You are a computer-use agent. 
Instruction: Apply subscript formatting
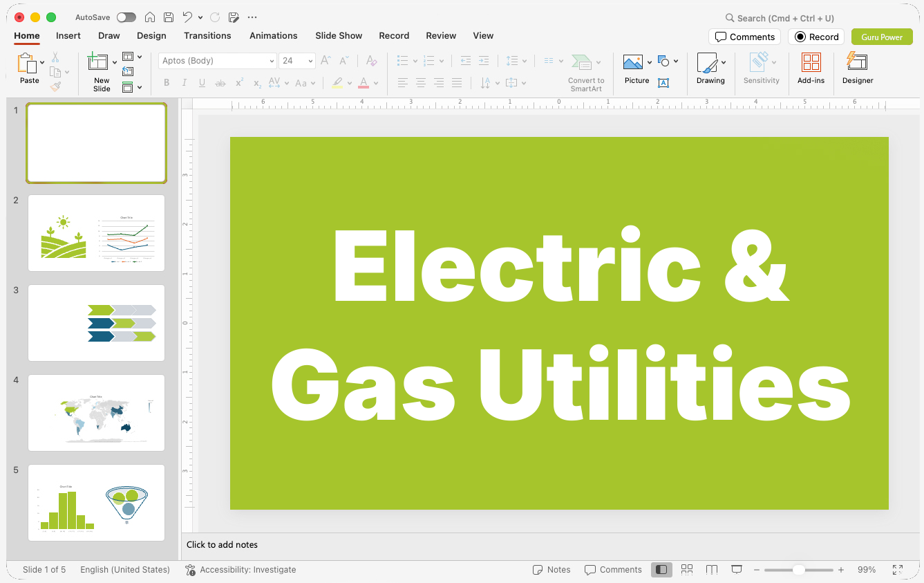click(257, 83)
